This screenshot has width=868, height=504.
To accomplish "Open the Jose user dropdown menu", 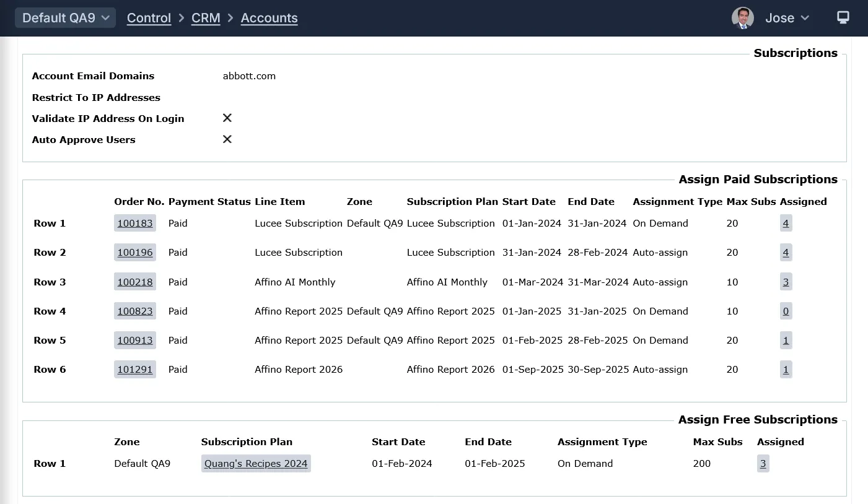I will 787,18.
